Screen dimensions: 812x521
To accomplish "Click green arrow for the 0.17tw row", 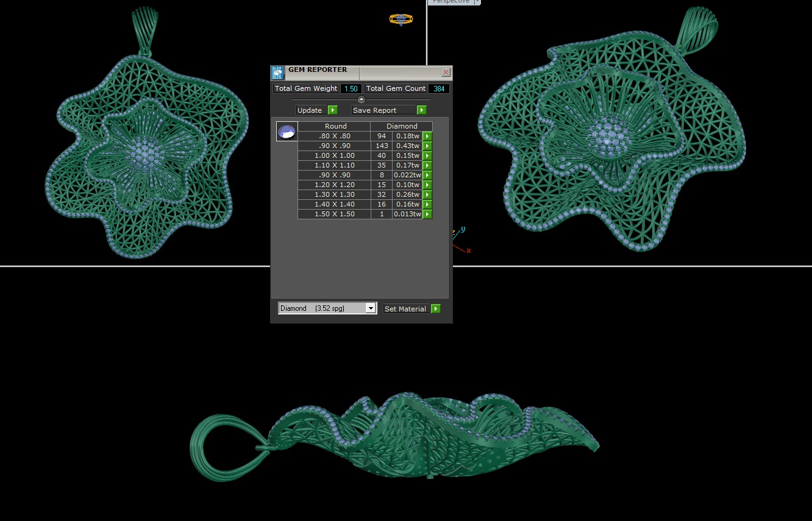I will pos(427,165).
